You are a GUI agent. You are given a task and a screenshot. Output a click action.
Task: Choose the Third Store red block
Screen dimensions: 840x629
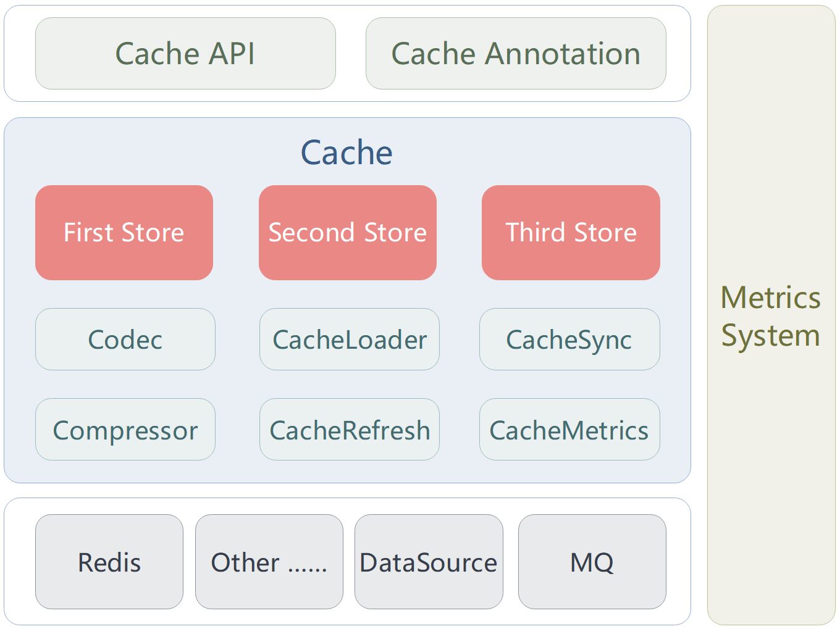tap(571, 233)
